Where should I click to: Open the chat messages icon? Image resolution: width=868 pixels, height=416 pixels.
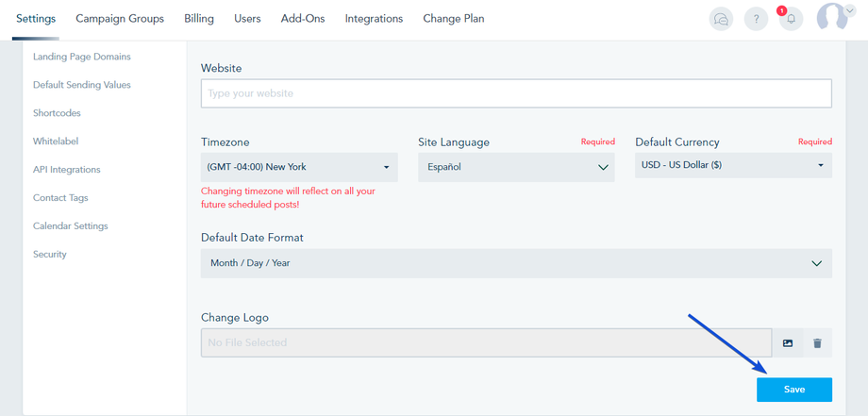coord(722,19)
